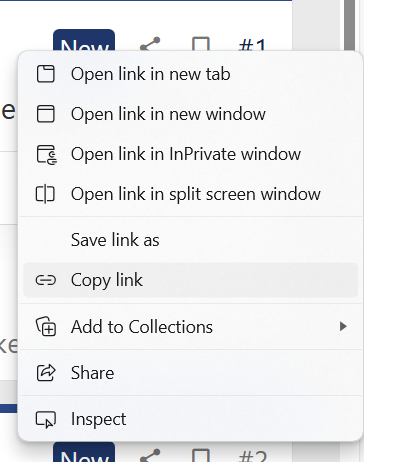Click the chain link copy icon
Image resolution: width=394 pixels, height=462 pixels.
point(46,280)
